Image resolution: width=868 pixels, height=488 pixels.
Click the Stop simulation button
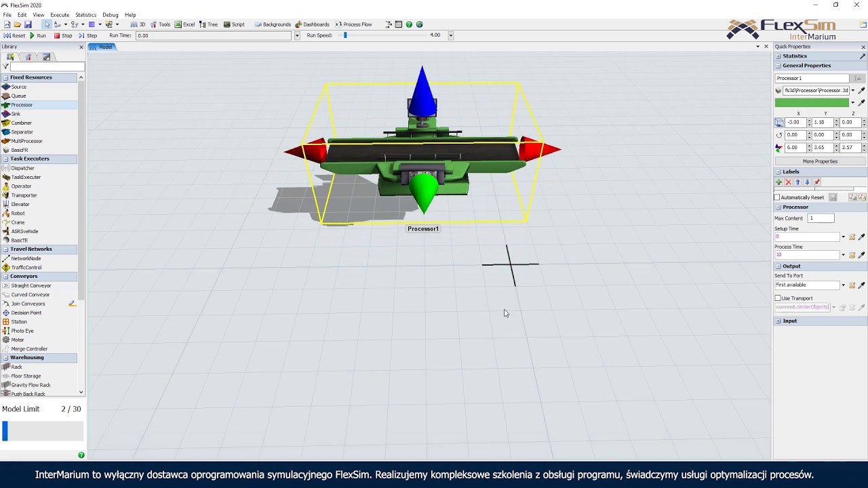[64, 35]
